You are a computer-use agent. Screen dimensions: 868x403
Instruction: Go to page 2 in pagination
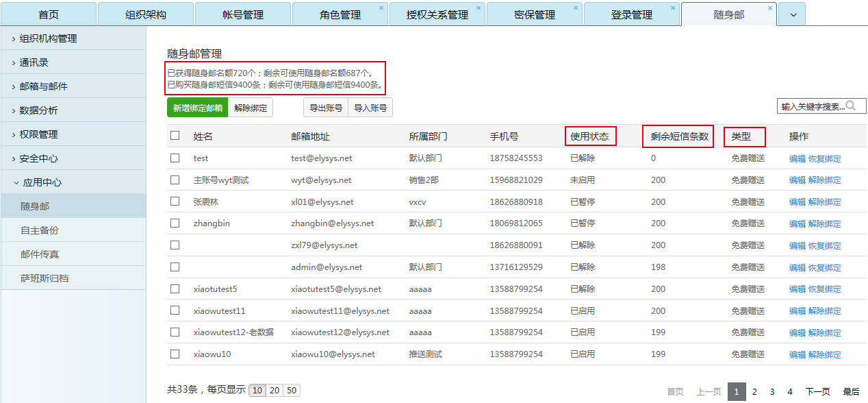tap(754, 391)
